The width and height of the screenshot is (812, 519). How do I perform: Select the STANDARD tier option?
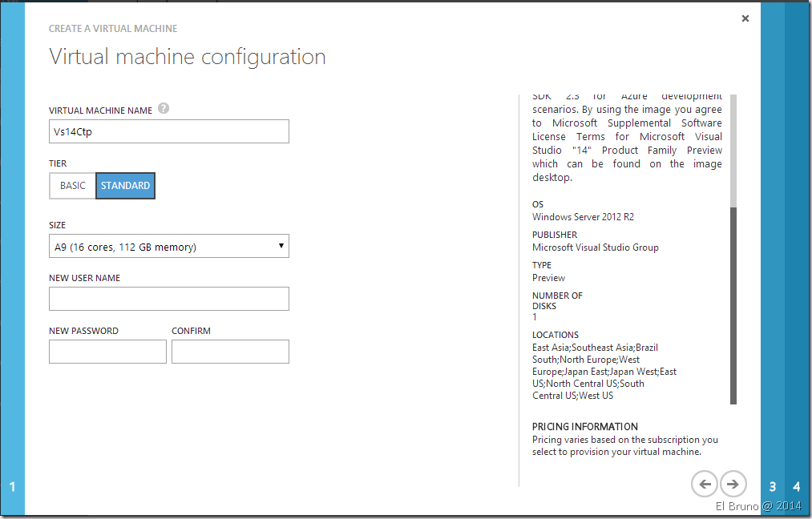[125, 186]
